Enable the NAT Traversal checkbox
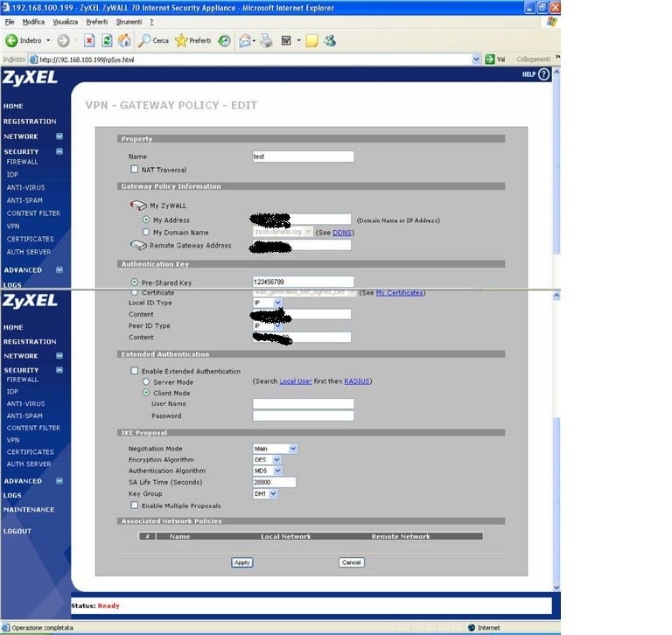 click(x=135, y=170)
